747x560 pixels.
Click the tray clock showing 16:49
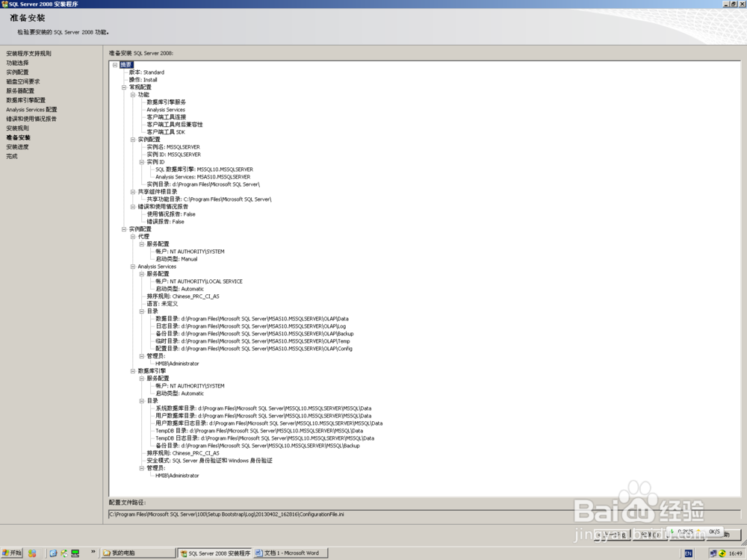[735, 553]
